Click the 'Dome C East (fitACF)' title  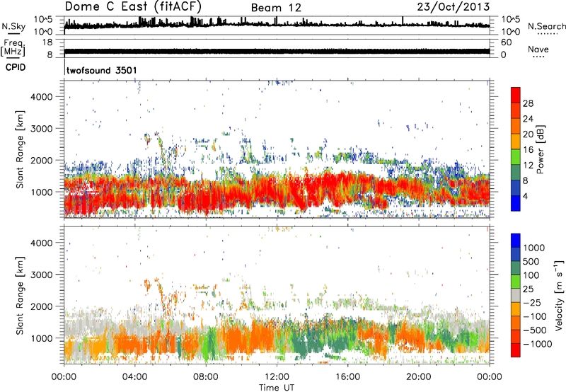[x=133, y=7]
